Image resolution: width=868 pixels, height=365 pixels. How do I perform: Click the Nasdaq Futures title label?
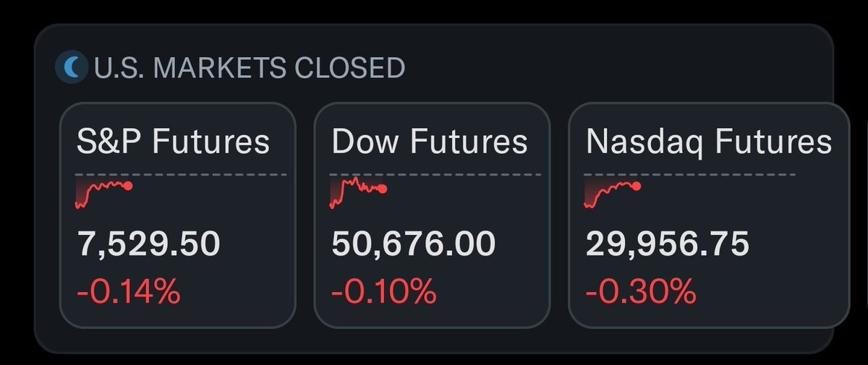pos(709,142)
